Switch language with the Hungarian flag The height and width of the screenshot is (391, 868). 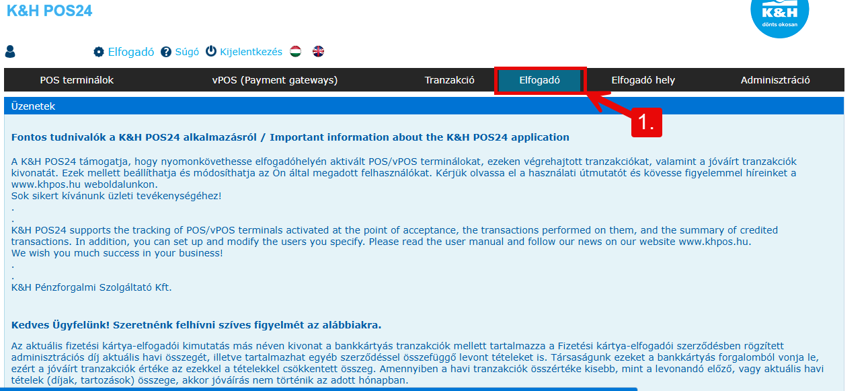click(x=295, y=52)
